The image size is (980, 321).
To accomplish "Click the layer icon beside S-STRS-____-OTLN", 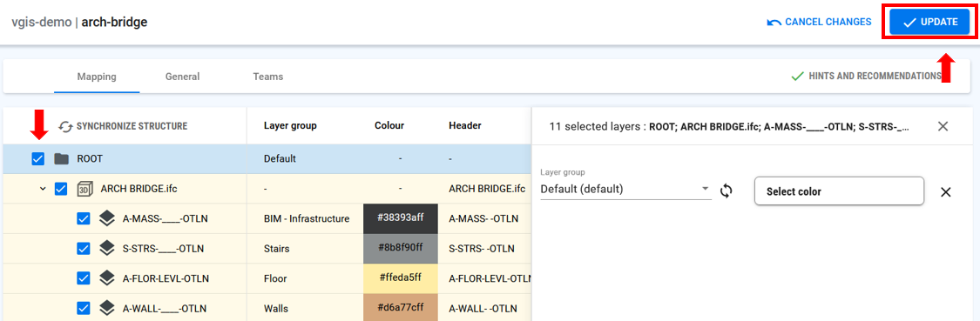I will [107, 249].
